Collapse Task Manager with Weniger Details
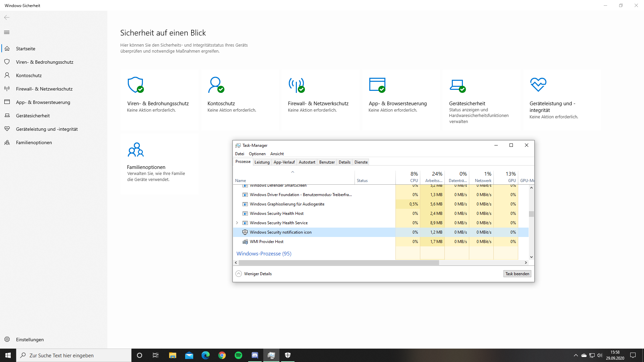Screen dimensions: 644x362 coord(254,274)
